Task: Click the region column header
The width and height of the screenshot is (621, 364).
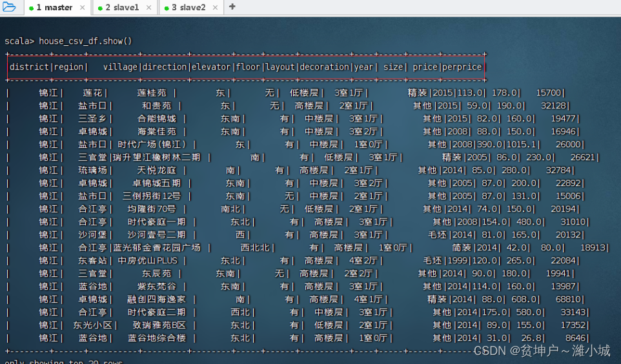Action: 68,67
